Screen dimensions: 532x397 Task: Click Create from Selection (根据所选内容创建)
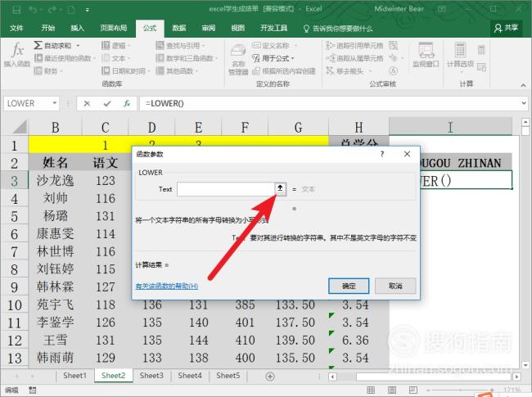point(284,71)
